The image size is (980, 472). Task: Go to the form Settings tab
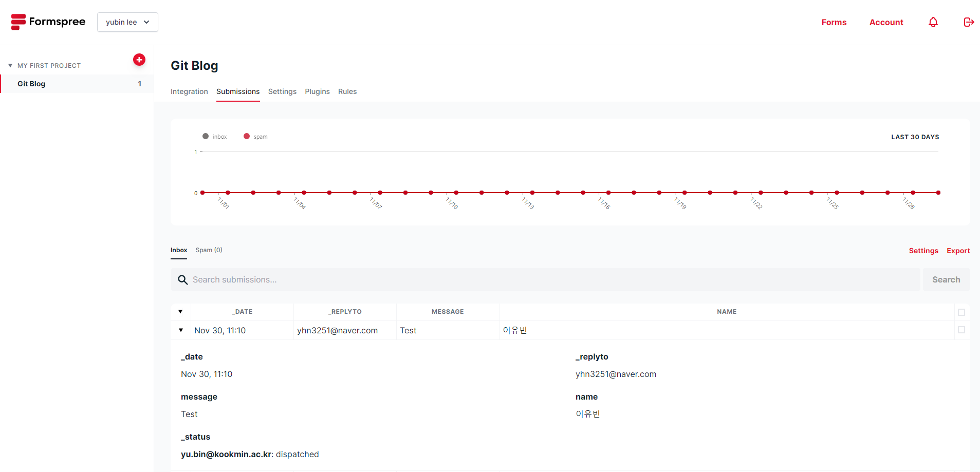click(282, 91)
